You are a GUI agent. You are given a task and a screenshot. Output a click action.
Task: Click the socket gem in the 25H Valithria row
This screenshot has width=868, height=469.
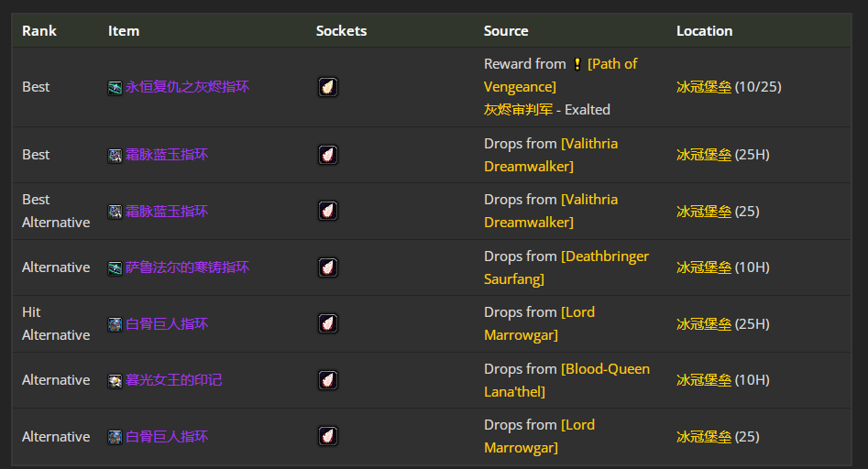pos(328,155)
